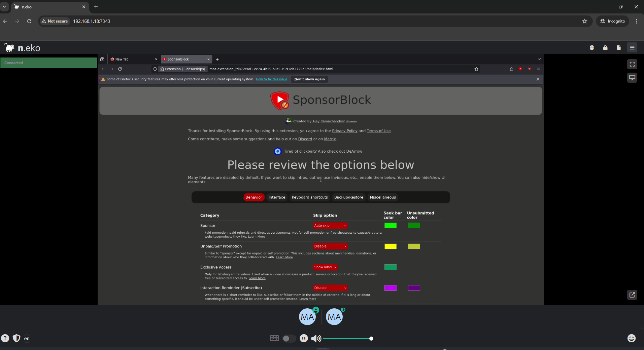The image size is (644, 350).
Task: Open Exclusive Access Show label dropdown
Action: tap(325, 267)
